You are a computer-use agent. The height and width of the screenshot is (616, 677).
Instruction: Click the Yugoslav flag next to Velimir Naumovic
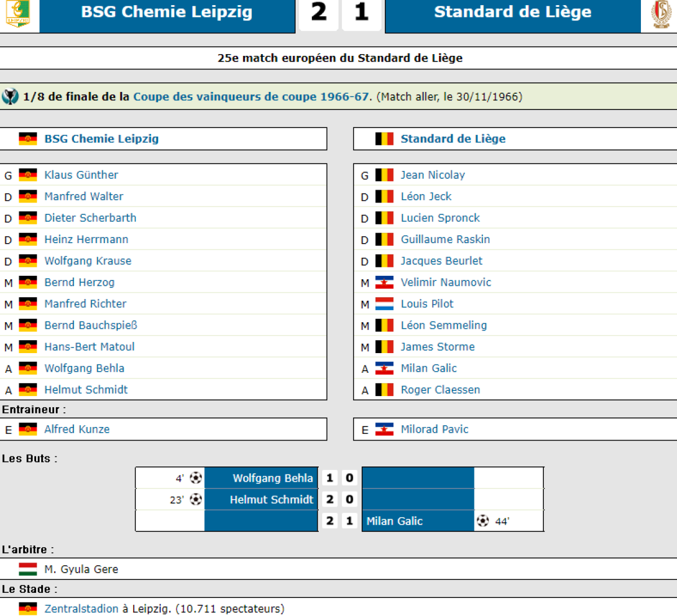click(x=384, y=282)
